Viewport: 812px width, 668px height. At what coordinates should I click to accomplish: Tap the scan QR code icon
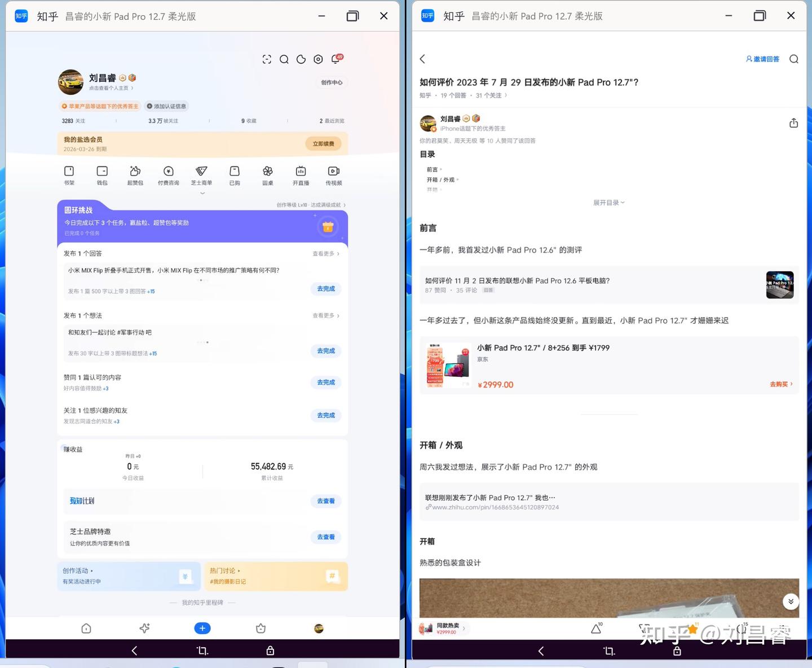pyautogui.click(x=267, y=59)
